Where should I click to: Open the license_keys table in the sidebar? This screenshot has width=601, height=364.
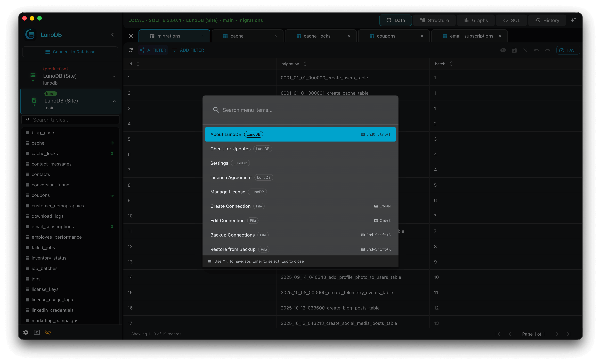[70, 289]
